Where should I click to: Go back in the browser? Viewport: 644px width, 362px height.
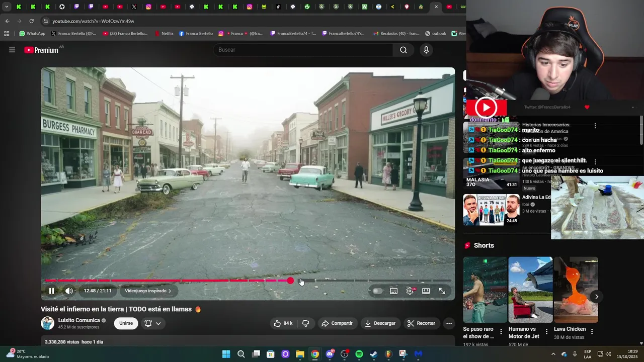coord(7,21)
